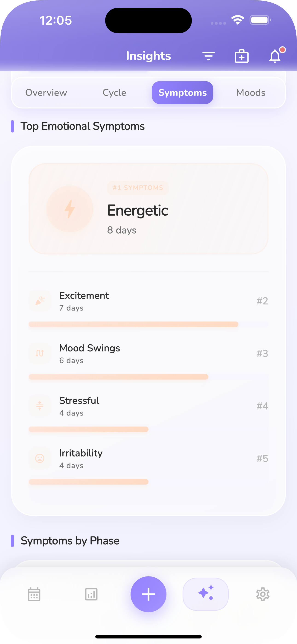
Task: Switch to the Overview tab
Action: pyautogui.click(x=46, y=93)
